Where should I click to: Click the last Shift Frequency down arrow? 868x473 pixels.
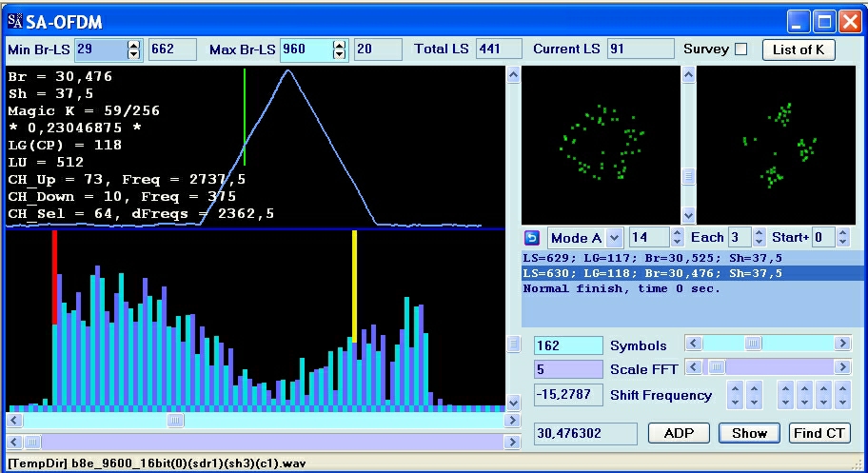842,403
